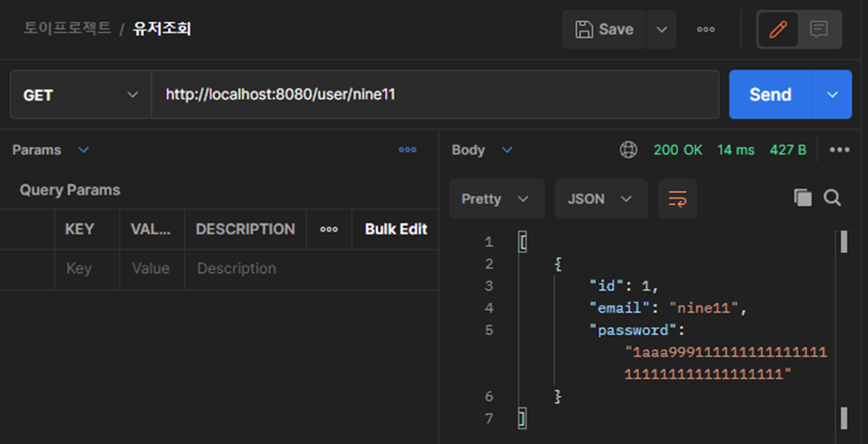
Task: Click the 유저조회 request name
Action: 162,29
